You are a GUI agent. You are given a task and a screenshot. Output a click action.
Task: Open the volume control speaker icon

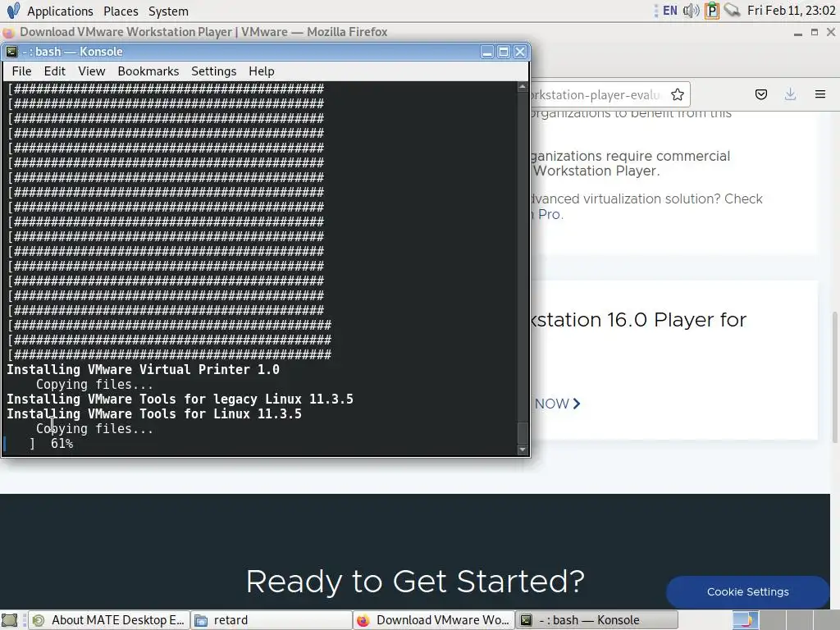[x=691, y=11]
